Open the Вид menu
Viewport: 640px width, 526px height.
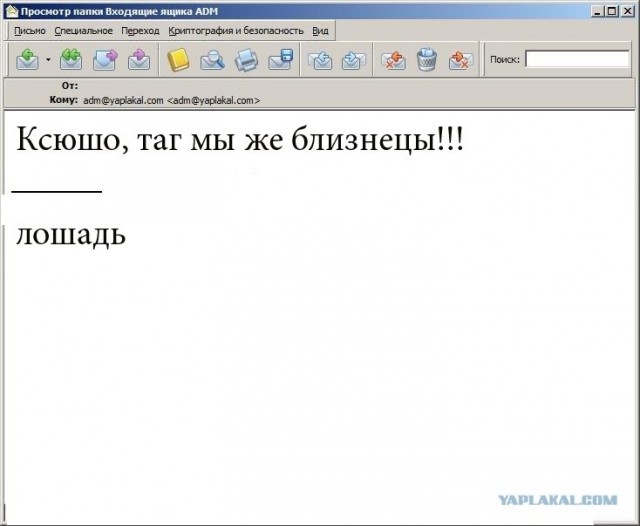pyautogui.click(x=320, y=31)
